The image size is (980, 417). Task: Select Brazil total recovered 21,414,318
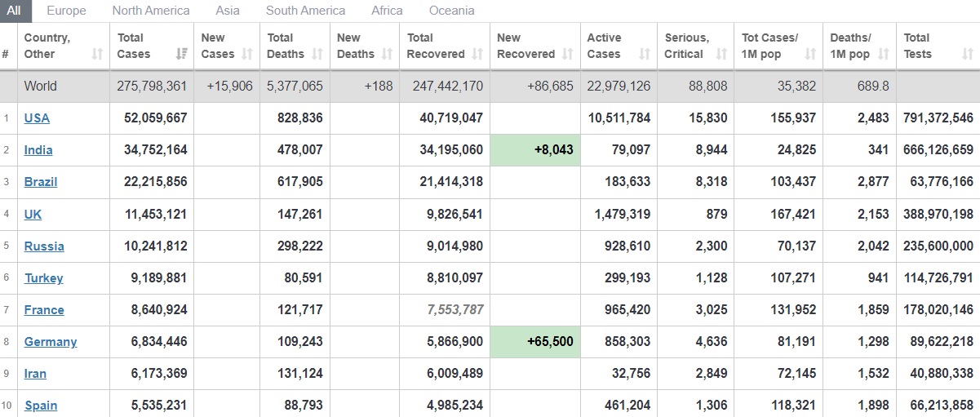pos(451,182)
